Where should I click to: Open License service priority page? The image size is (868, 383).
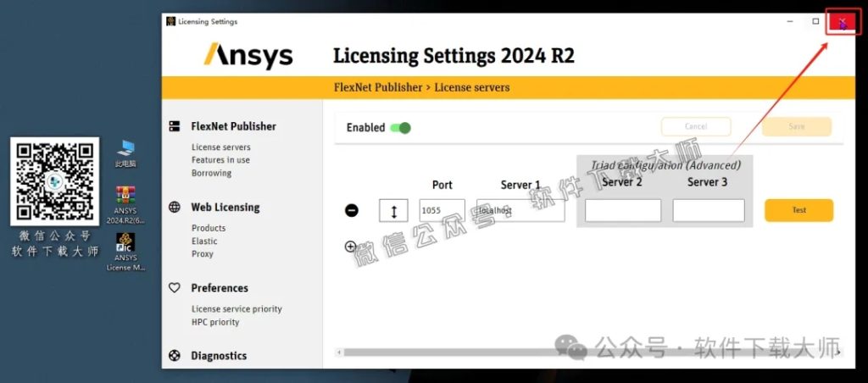pyautogui.click(x=236, y=308)
